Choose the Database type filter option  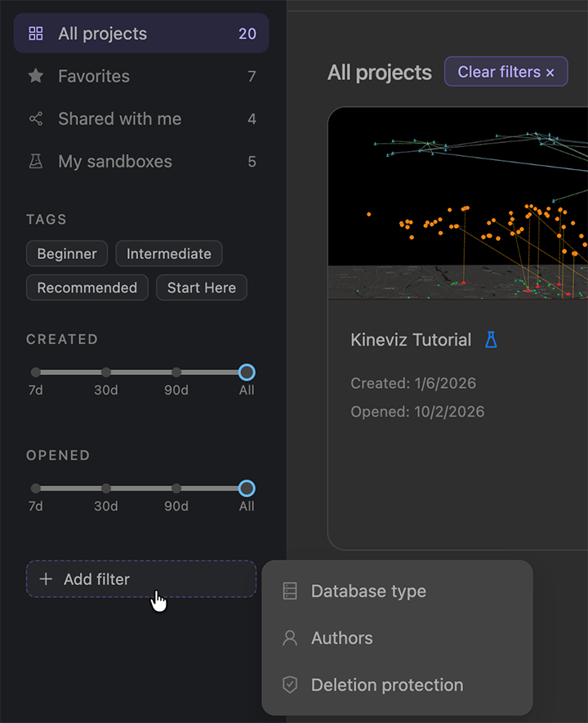coord(397,591)
